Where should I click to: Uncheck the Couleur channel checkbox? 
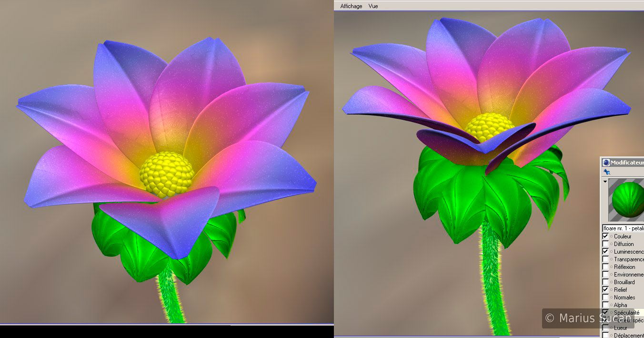tap(605, 236)
